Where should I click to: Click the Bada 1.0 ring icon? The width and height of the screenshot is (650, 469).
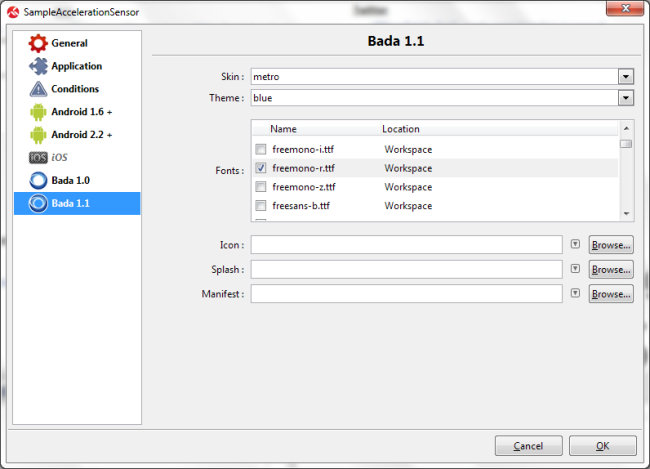[38, 180]
